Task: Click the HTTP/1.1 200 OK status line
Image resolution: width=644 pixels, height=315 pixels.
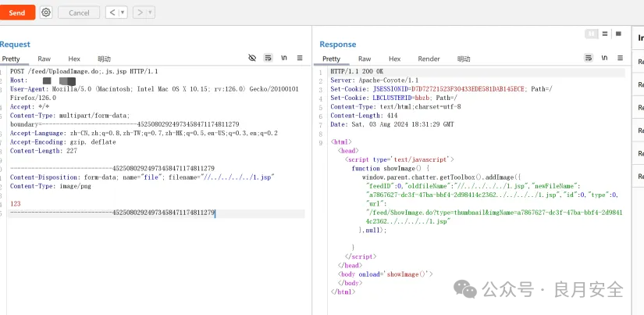Action: tap(357, 71)
